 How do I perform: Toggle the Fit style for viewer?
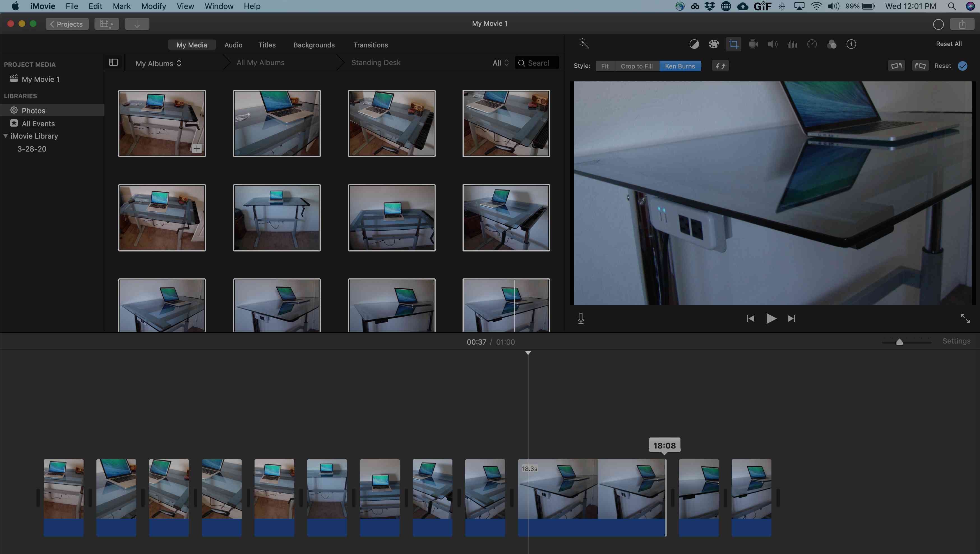604,65
